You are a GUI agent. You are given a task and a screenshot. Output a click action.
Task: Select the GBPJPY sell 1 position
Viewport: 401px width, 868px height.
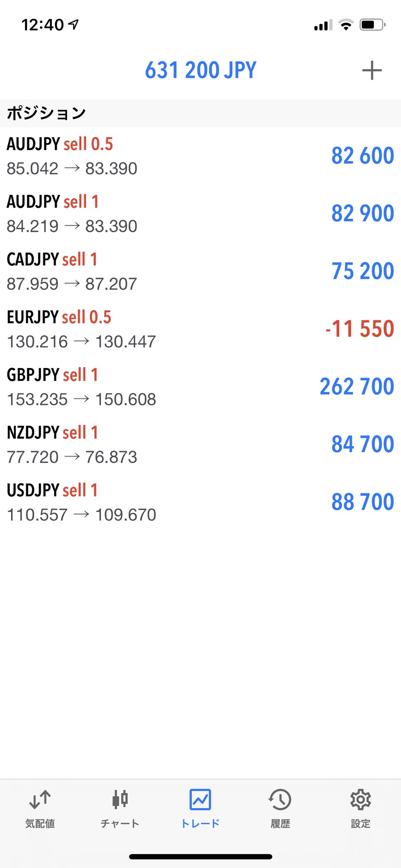click(x=138, y=387)
